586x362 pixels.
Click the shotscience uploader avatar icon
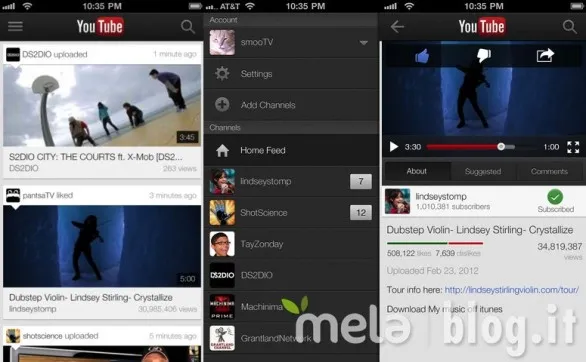[13, 336]
